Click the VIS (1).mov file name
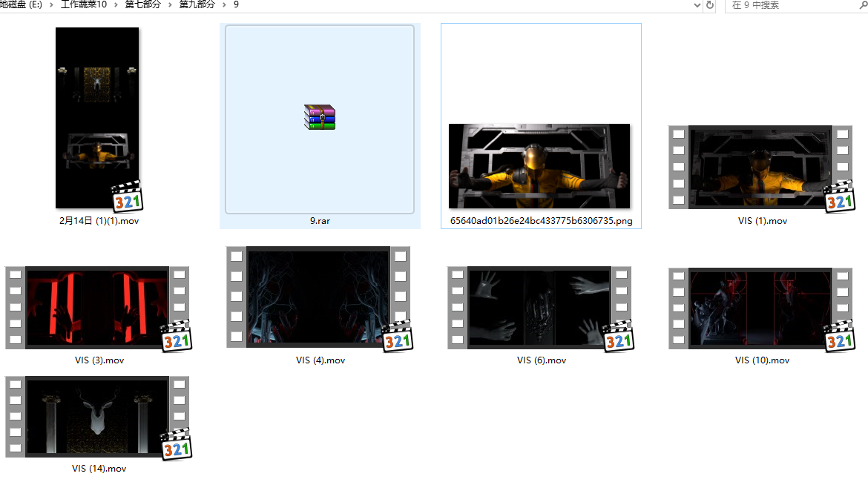Screen dimensions: 868x482 [x=762, y=221]
